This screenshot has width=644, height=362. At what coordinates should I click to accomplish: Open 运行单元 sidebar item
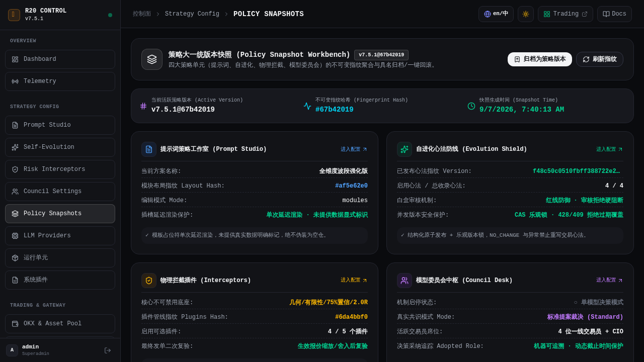click(60, 258)
